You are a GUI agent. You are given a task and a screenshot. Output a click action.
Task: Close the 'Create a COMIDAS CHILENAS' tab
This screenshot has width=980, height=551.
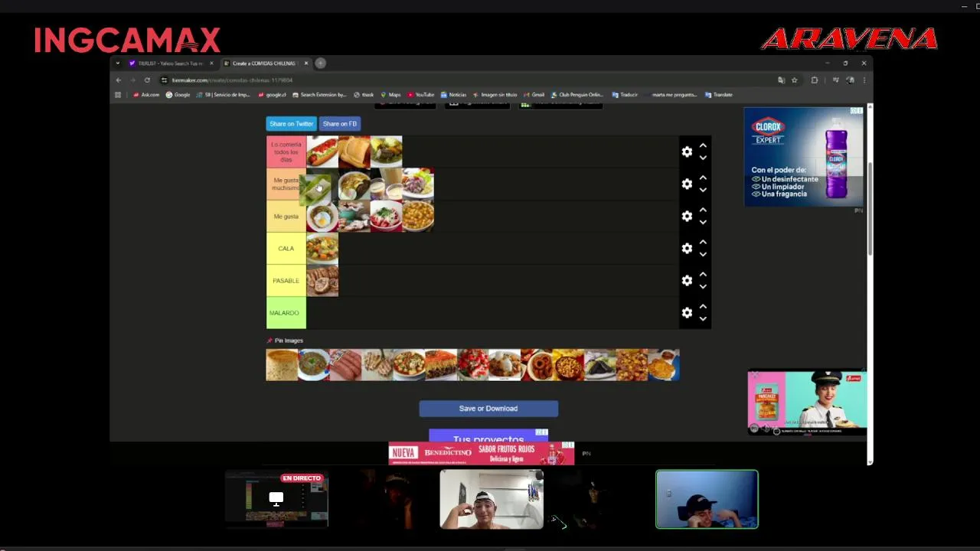306,64
